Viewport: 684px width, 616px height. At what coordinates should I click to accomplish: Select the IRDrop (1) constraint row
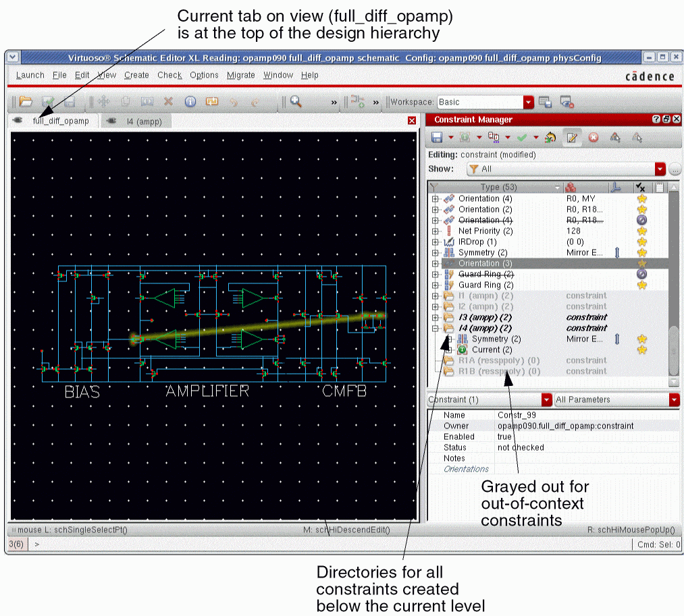point(477,242)
